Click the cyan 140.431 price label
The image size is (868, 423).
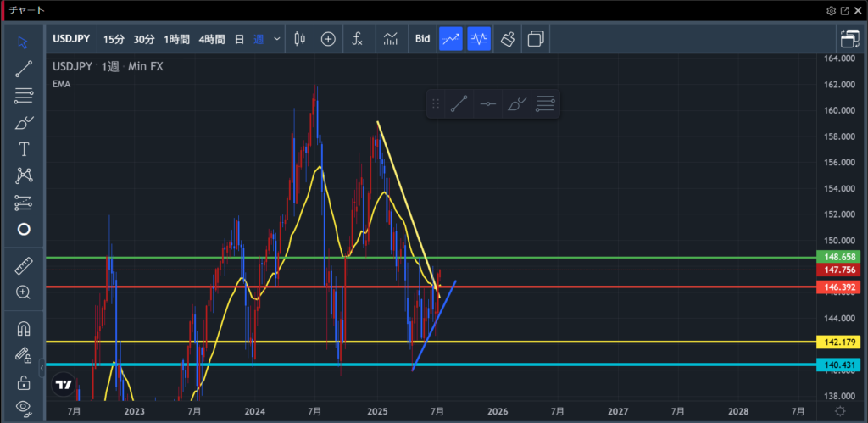tap(838, 365)
